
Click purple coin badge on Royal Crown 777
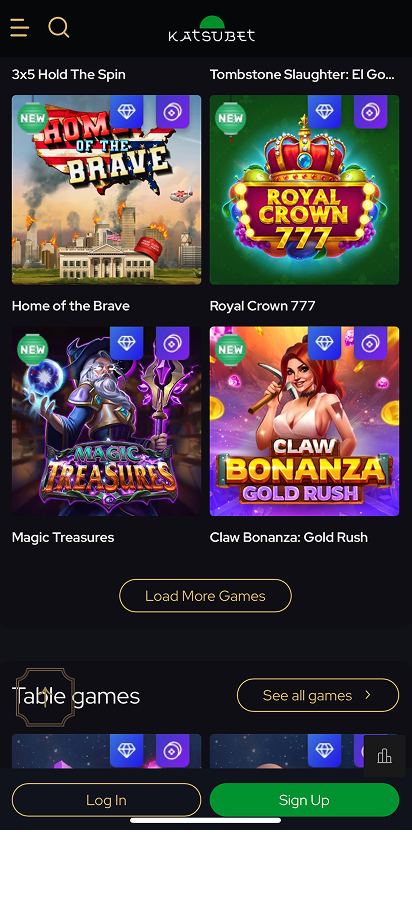click(x=370, y=111)
